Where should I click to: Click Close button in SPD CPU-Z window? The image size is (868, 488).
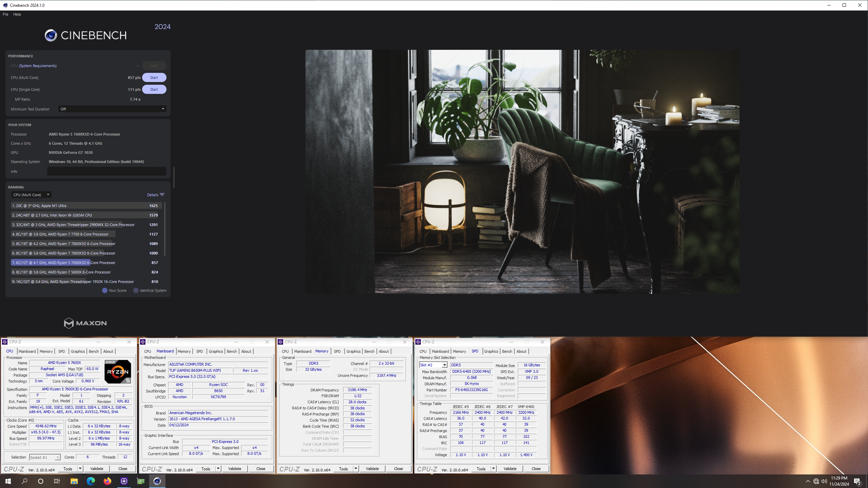point(536,469)
